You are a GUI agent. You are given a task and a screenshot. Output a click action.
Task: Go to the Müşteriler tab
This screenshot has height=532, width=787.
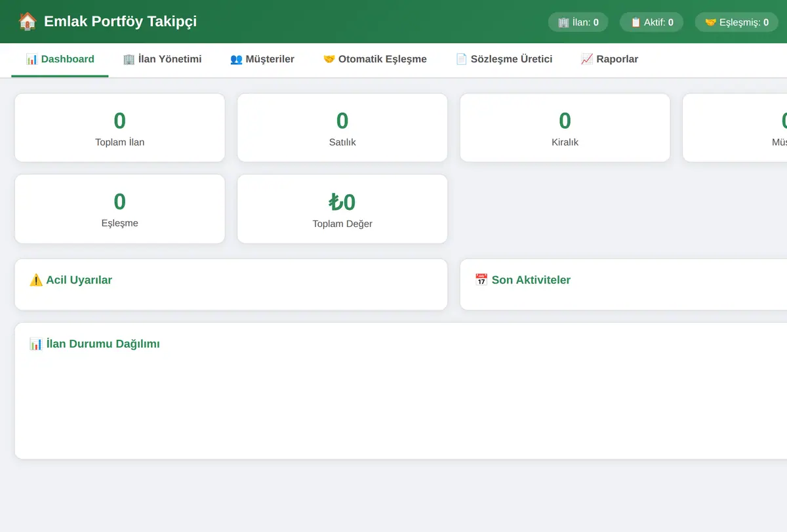tap(262, 60)
